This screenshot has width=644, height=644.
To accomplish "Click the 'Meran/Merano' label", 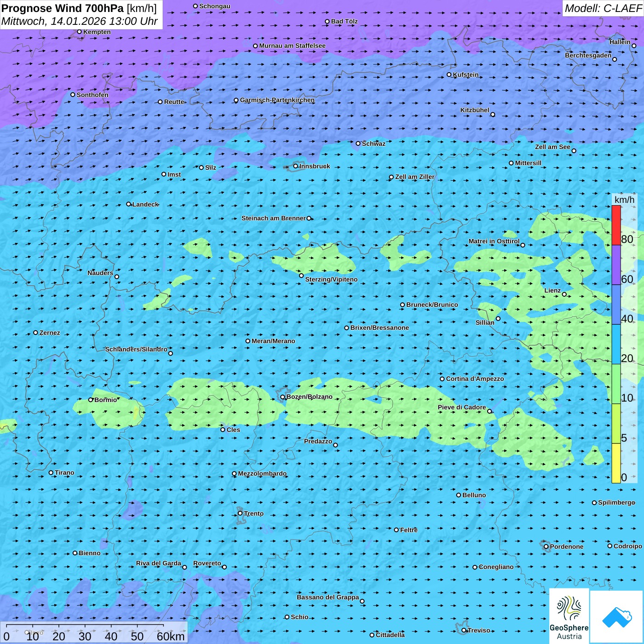I will tap(273, 341).
